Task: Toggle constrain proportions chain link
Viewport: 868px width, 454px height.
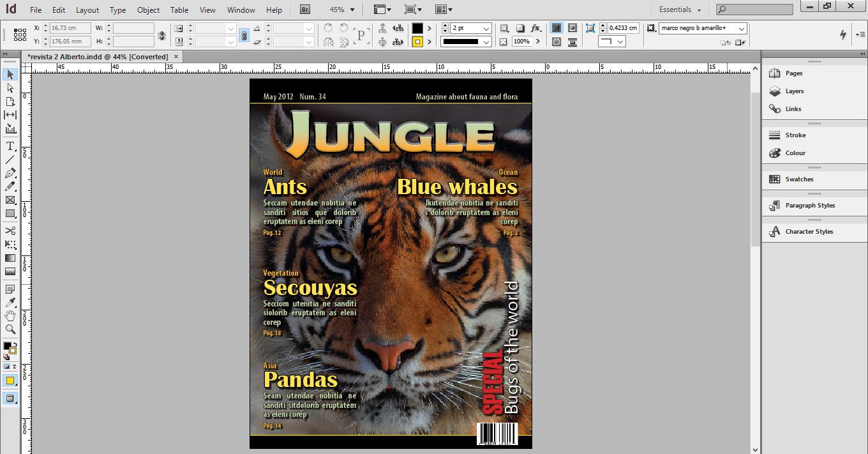Action: [x=244, y=35]
